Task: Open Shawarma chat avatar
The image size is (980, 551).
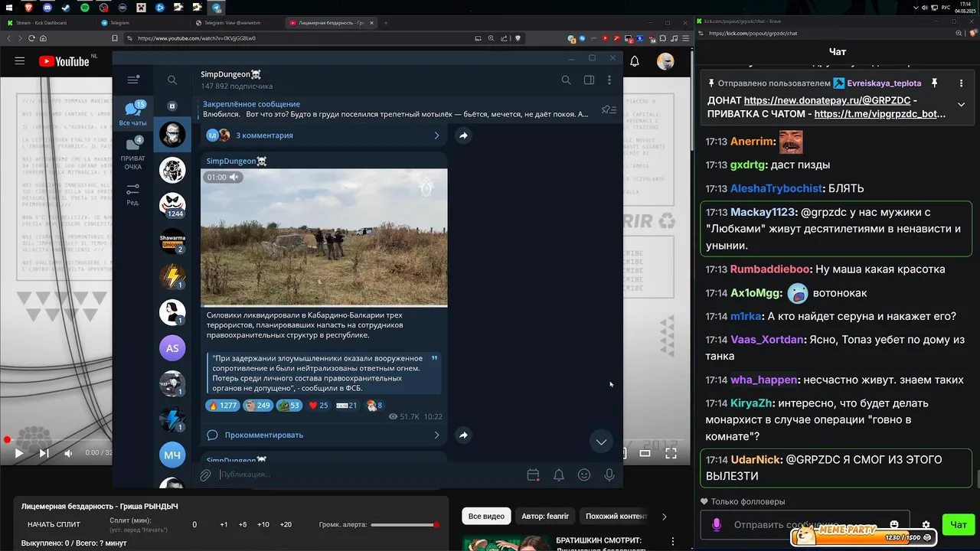Action: point(172,241)
